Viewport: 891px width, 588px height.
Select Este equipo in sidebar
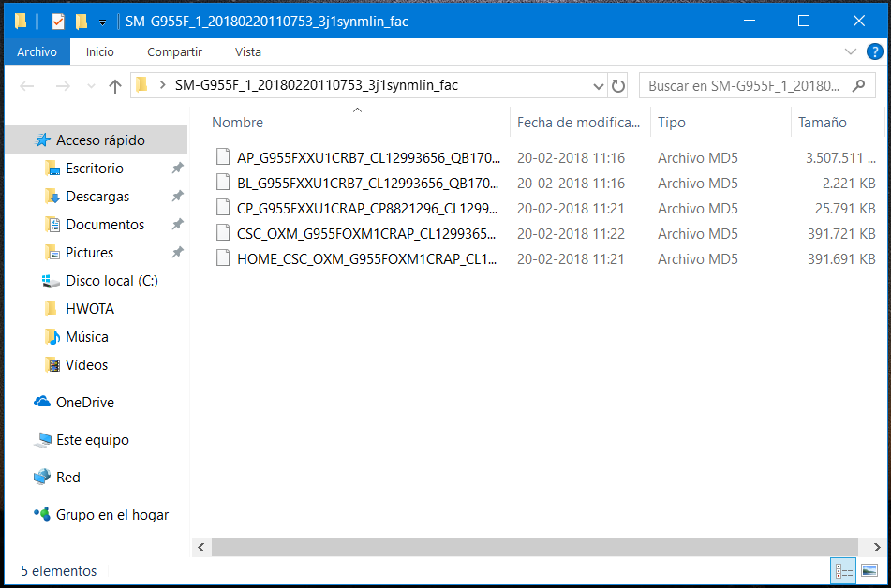pyautogui.click(x=92, y=440)
